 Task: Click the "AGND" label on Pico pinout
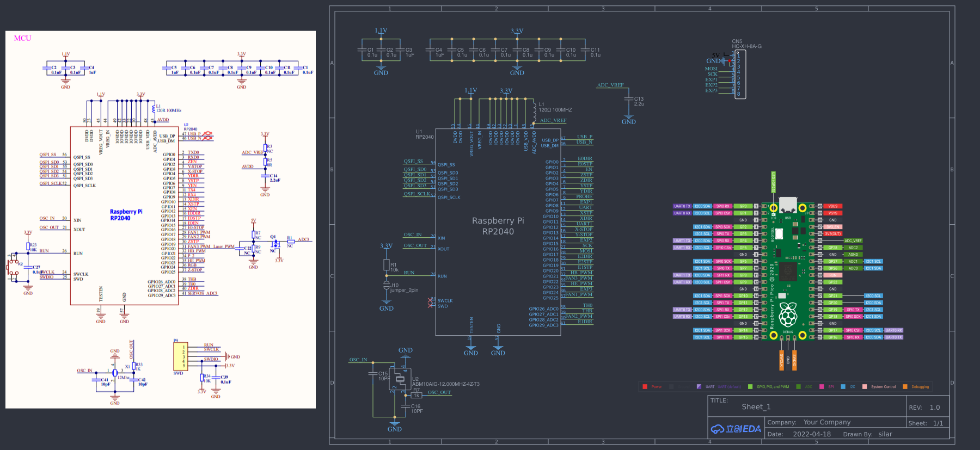point(853,255)
